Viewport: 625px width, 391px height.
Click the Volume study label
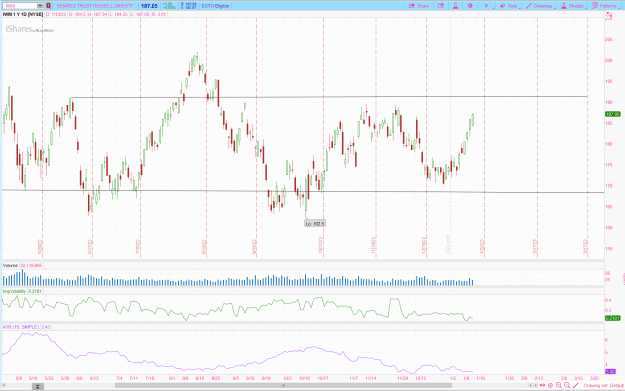point(10,265)
